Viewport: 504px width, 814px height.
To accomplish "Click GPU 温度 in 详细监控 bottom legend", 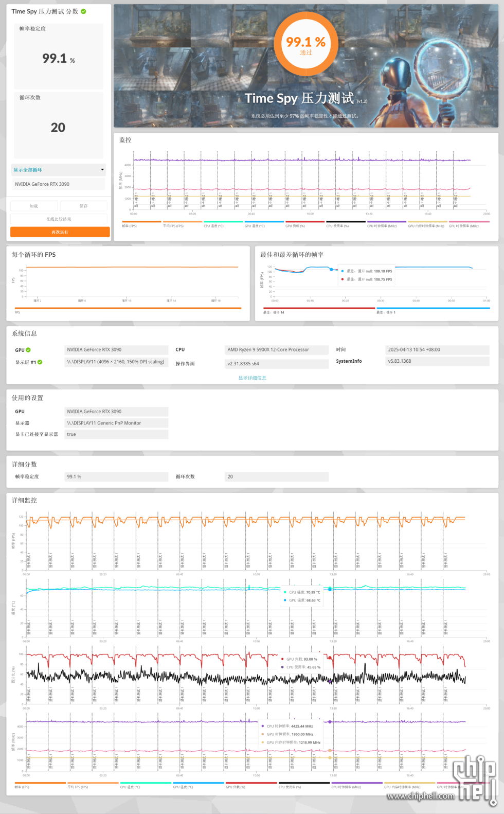I will click(x=199, y=785).
